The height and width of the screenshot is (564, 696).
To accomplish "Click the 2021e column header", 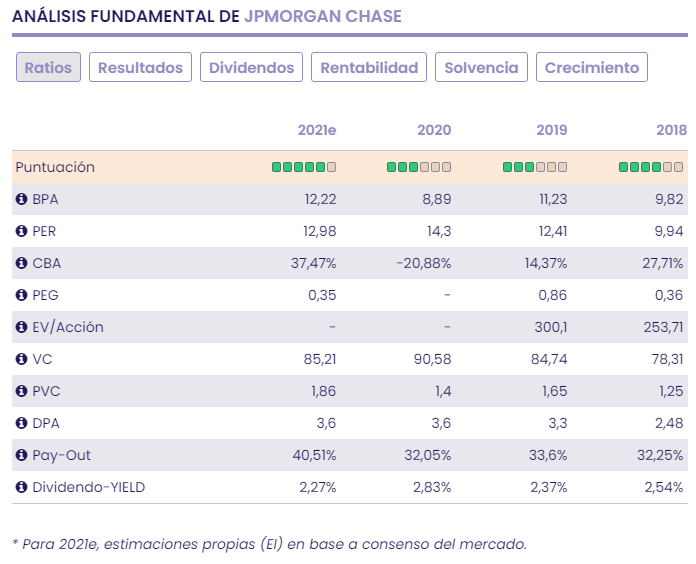I will [317, 130].
